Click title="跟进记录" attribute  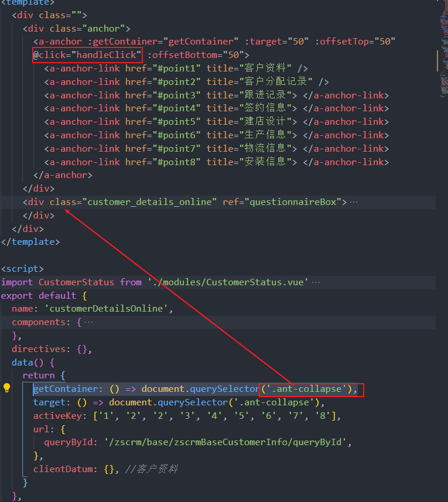249,95
